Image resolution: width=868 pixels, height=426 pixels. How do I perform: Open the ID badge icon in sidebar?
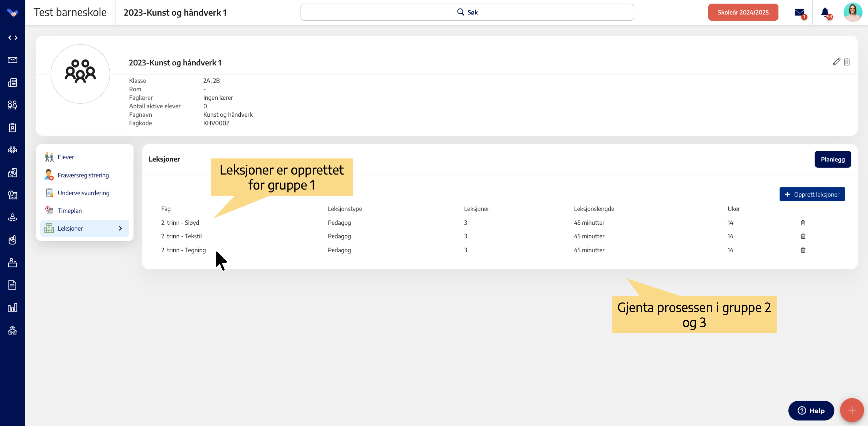pyautogui.click(x=13, y=127)
